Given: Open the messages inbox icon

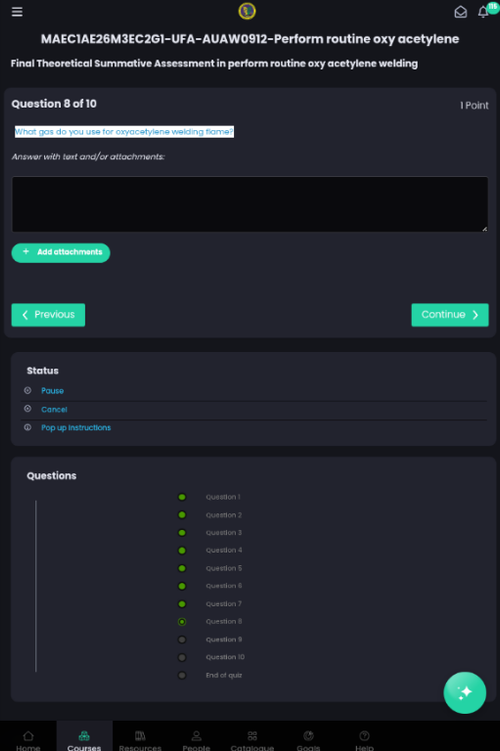Looking at the screenshot, I should click(x=461, y=12).
